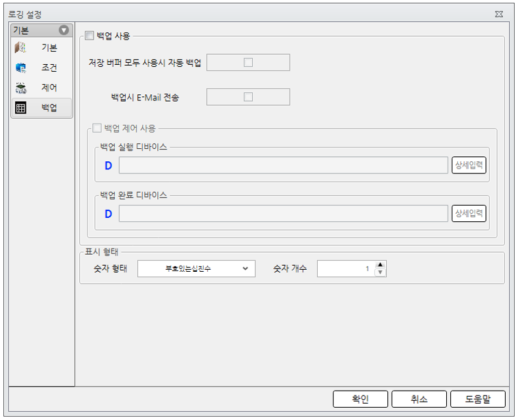Collapse the 기본 panel header arrow
518x420 pixels.
[64, 30]
